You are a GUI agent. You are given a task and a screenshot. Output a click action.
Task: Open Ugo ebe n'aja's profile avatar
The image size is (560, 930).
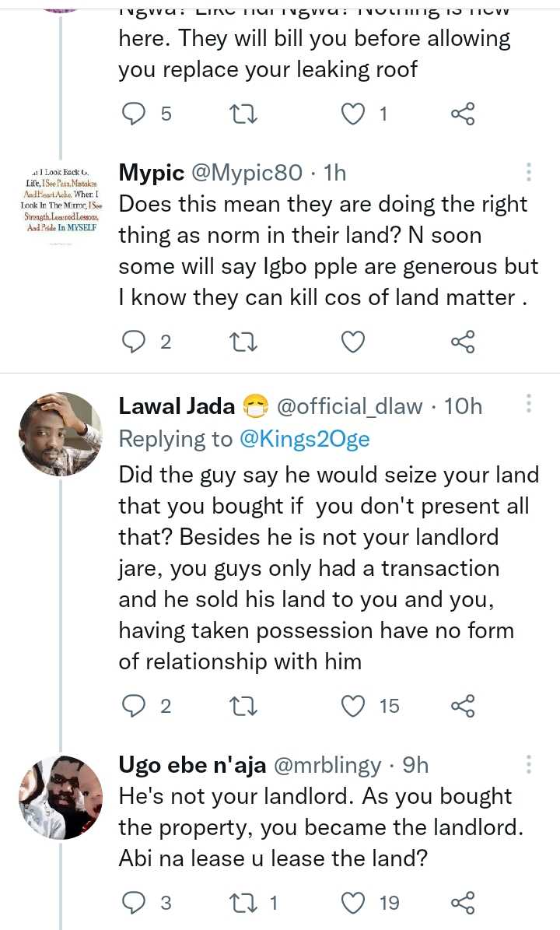point(61,797)
